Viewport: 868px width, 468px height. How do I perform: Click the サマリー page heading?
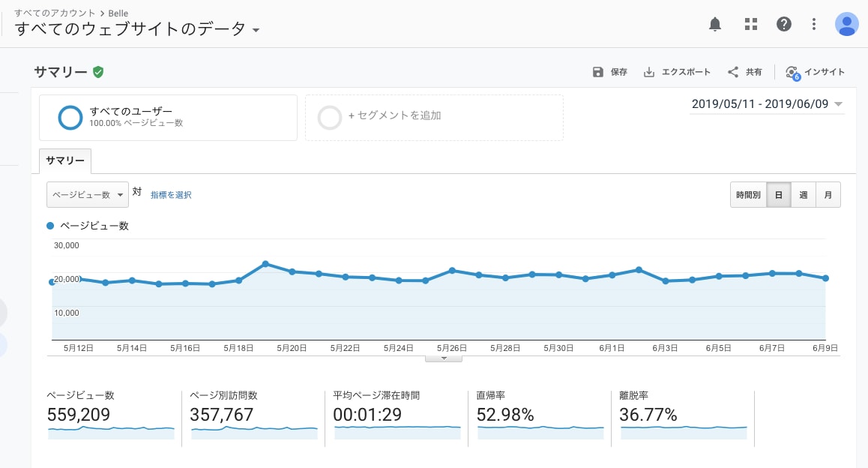(61, 72)
